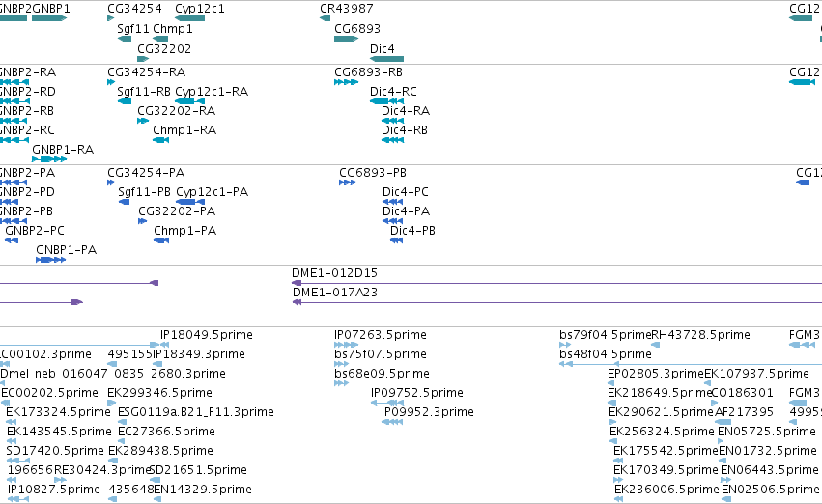Select the Dic4 gene glyph
The width and height of the screenshot is (822, 504).
[x=387, y=59]
